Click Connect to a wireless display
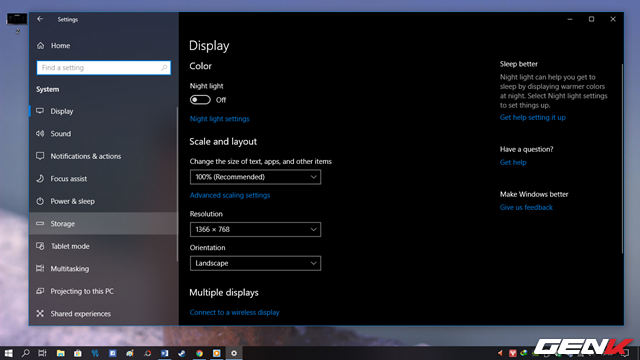The image size is (640, 360). (x=235, y=312)
